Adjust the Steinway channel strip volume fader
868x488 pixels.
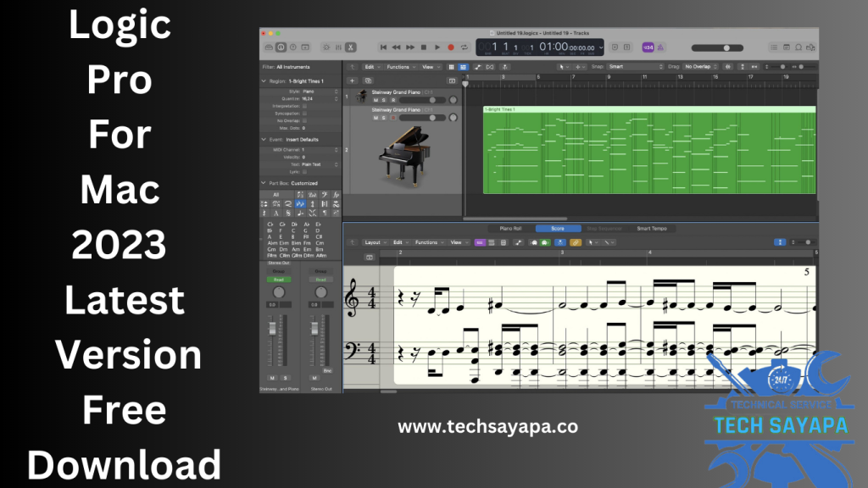pos(272,329)
